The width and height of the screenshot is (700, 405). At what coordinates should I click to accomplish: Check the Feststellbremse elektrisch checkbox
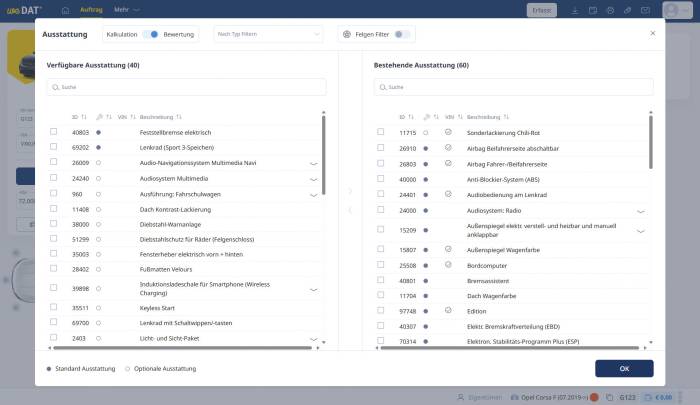coord(54,132)
